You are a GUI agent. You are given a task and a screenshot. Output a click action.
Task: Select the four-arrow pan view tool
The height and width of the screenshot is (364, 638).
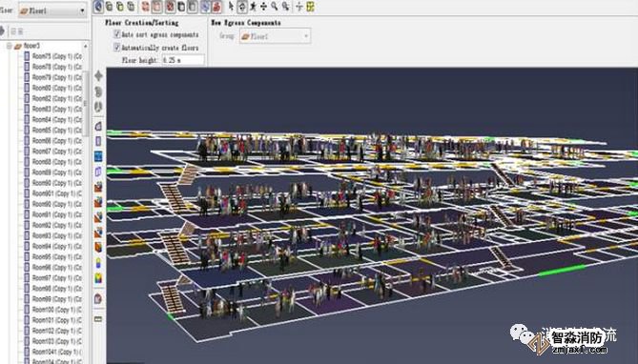point(263,7)
